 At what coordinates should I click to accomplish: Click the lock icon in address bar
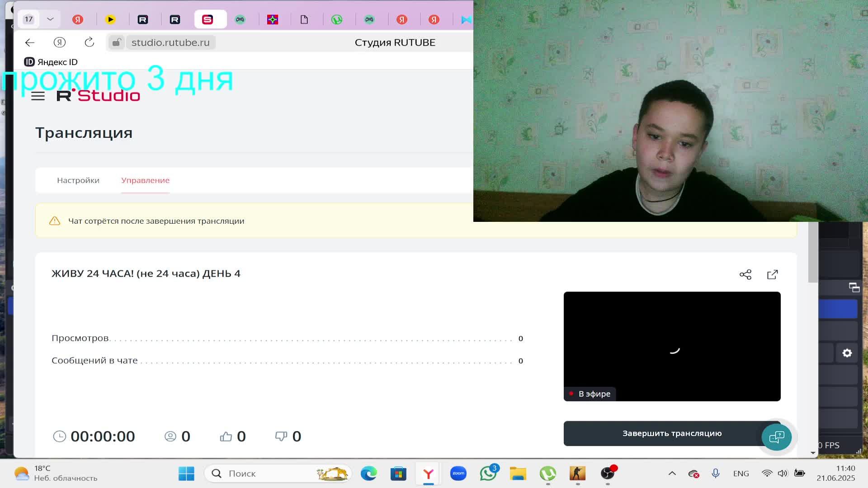[x=117, y=42]
